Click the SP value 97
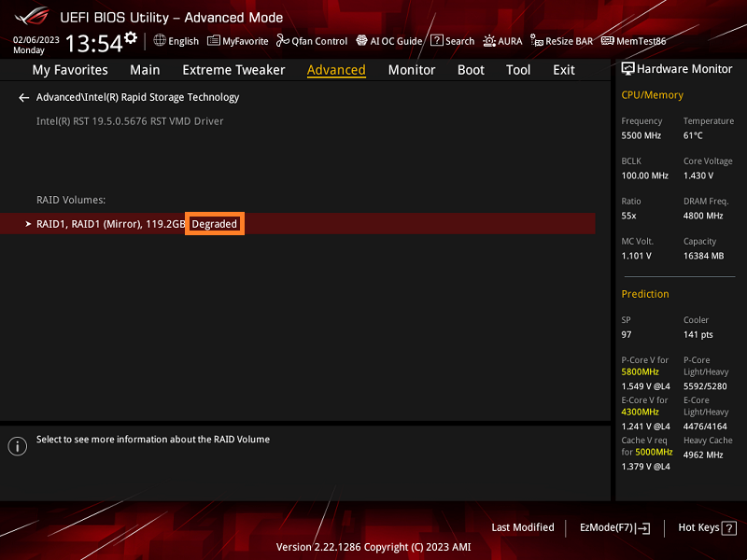Image resolution: width=747 pixels, height=560 pixels. (626, 335)
